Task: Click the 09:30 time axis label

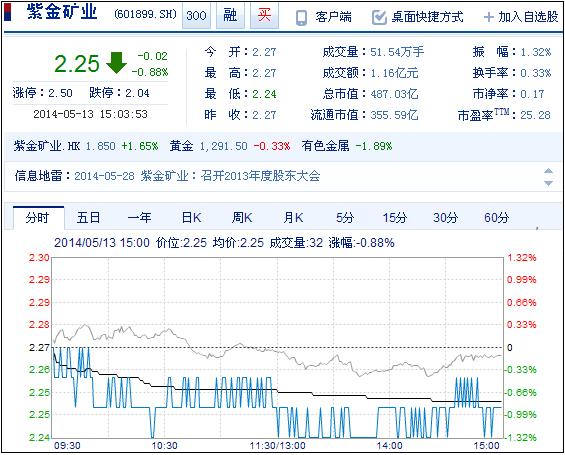Action: 67,446
